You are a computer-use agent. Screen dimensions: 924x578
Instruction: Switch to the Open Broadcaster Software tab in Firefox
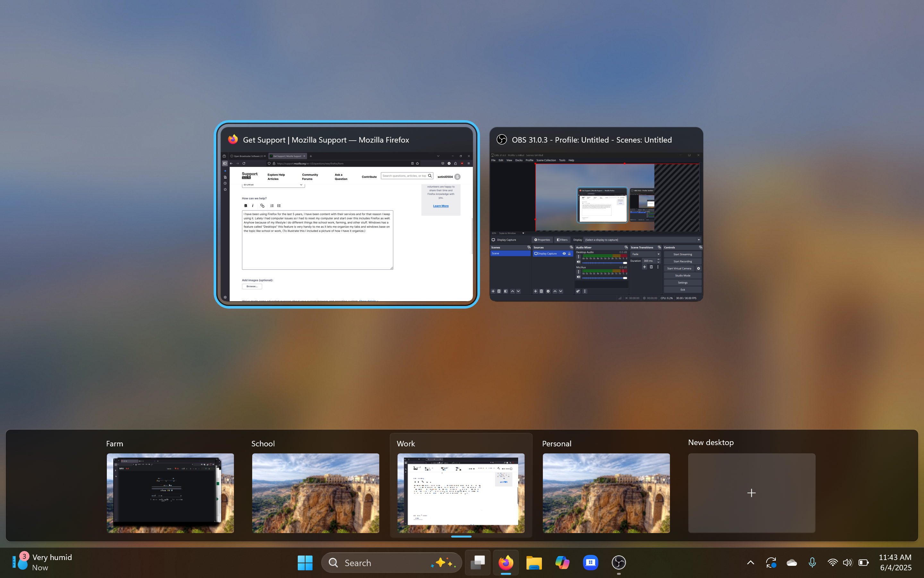tap(248, 156)
